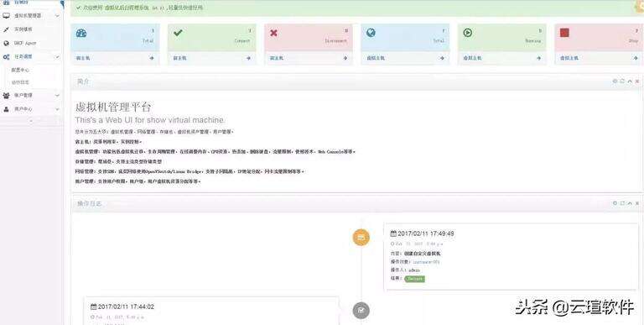644x325 pixels.
Task: Click the arrow on the virtual host Total card footer
Action: (x=442, y=58)
